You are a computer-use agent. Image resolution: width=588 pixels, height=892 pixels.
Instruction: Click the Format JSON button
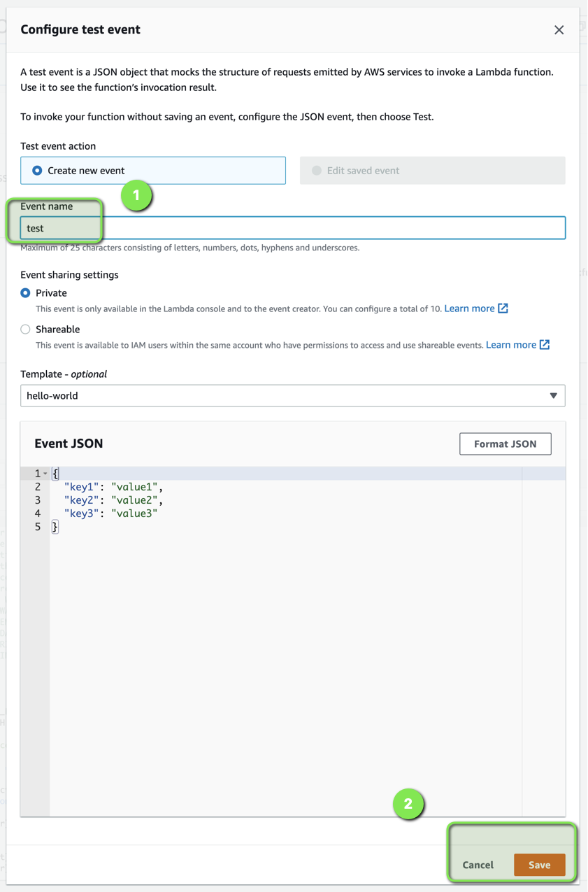pos(505,444)
